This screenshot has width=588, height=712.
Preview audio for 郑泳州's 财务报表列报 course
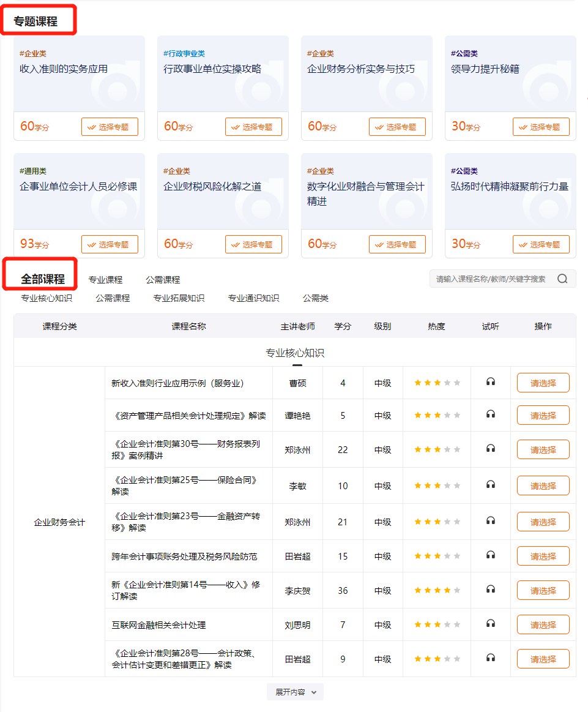coord(490,449)
